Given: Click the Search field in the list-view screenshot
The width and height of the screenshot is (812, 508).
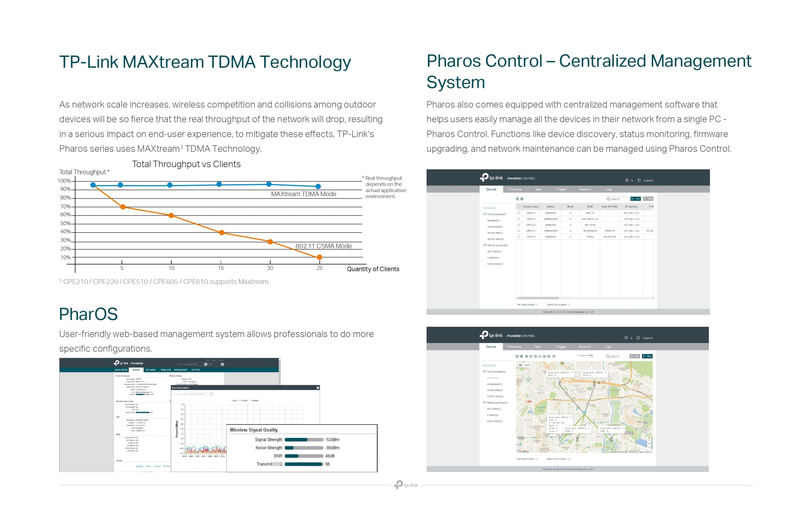Looking at the screenshot, I should tap(617, 199).
